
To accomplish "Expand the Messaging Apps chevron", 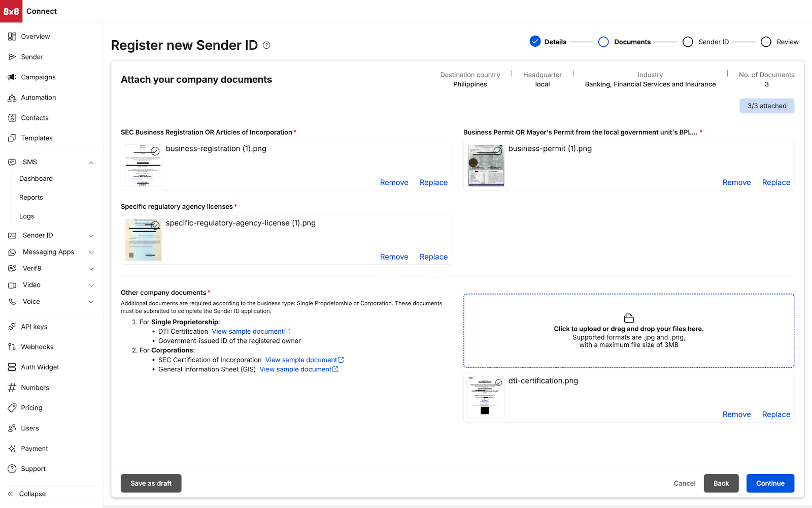I will [91, 252].
